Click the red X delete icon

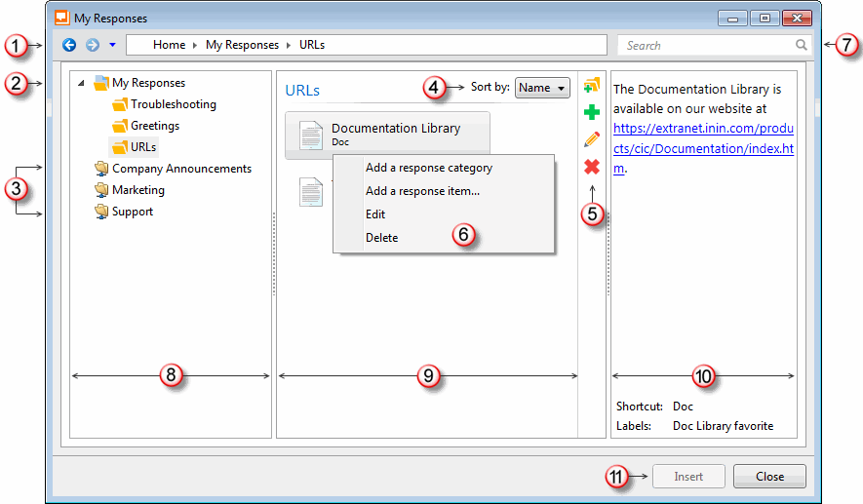591,167
